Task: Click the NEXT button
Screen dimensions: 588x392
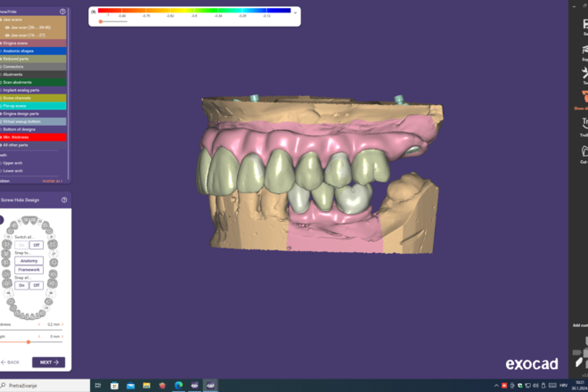Action: (48, 363)
